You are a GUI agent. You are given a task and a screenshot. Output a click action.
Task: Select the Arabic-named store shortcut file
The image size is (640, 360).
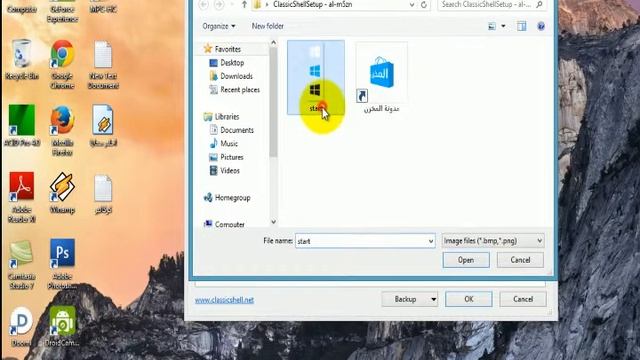tap(381, 78)
